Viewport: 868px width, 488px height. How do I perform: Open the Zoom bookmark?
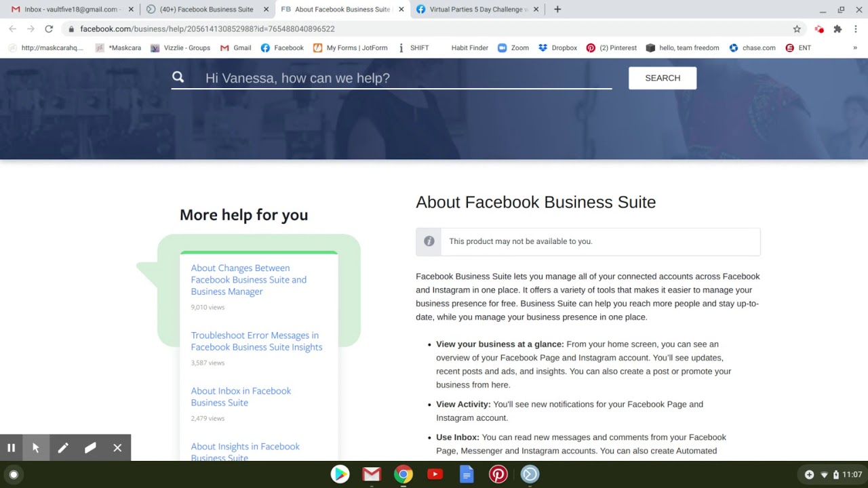pyautogui.click(x=513, y=48)
